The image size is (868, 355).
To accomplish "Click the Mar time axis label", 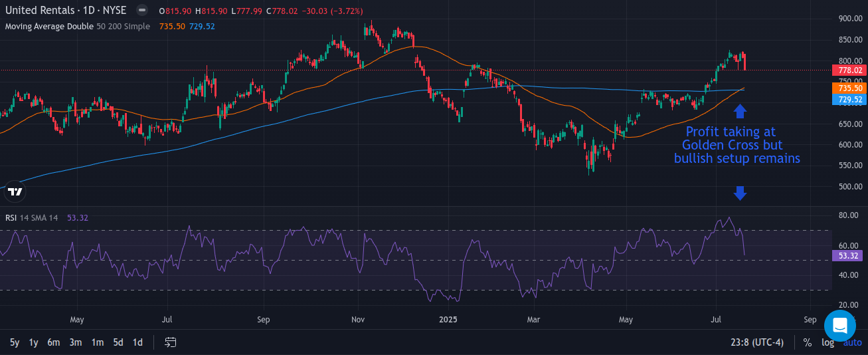I will 533,320.
